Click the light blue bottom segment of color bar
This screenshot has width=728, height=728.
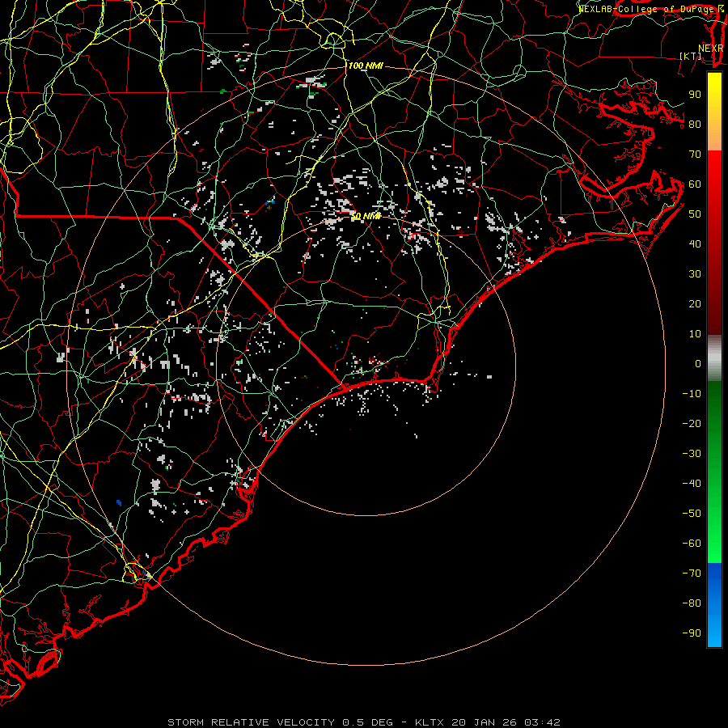(x=714, y=629)
